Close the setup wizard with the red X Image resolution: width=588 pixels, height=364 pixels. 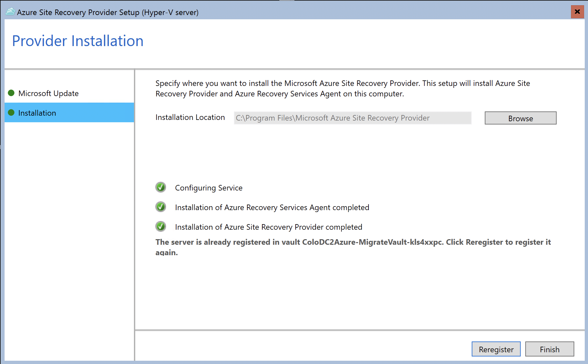coord(578,12)
